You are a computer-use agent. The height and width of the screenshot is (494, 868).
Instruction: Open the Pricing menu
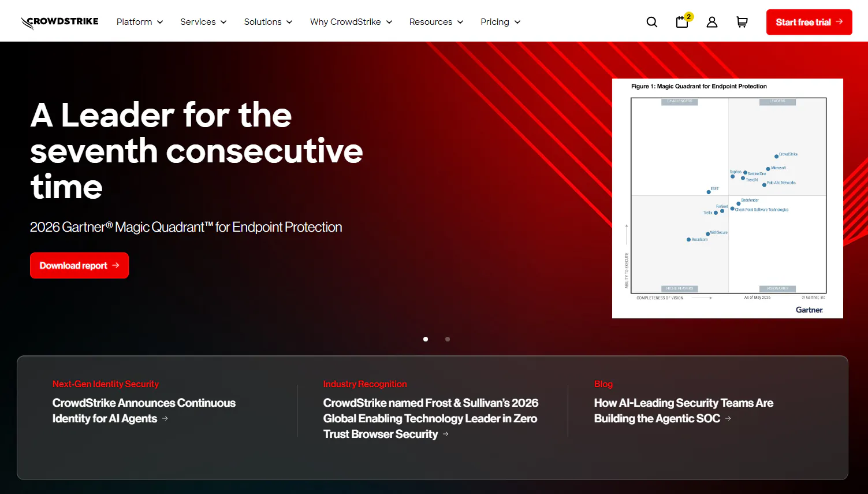(500, 22)
